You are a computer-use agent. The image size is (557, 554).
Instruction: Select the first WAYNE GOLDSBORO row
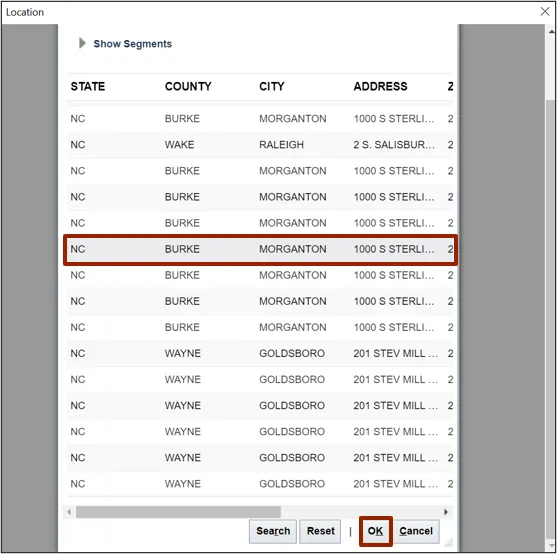(x=260, y=353)
